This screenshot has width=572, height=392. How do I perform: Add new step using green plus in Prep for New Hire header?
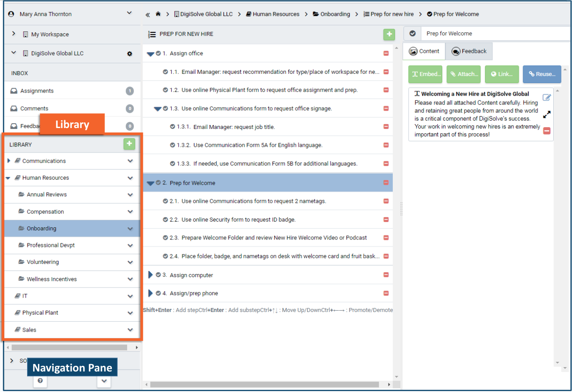pos(389,34)
